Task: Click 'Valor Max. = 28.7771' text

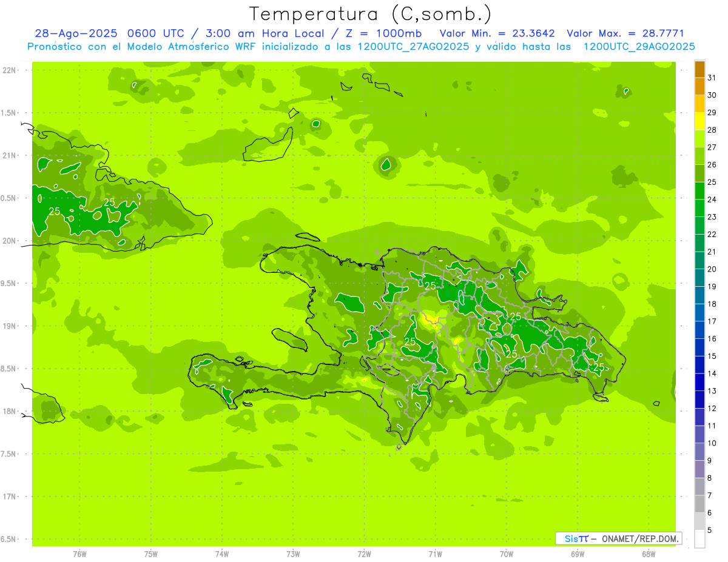Action: 625,34
